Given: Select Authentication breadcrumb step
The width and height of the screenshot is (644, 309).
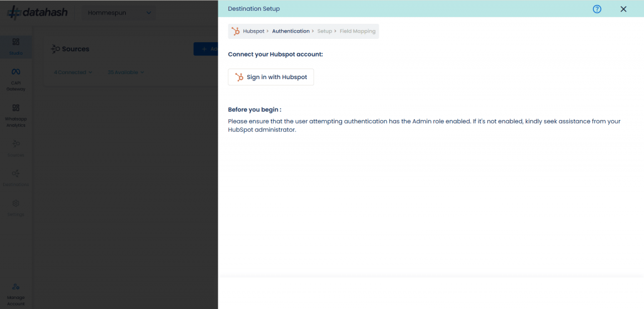Looking at the screenshot, I should point(291,31).
